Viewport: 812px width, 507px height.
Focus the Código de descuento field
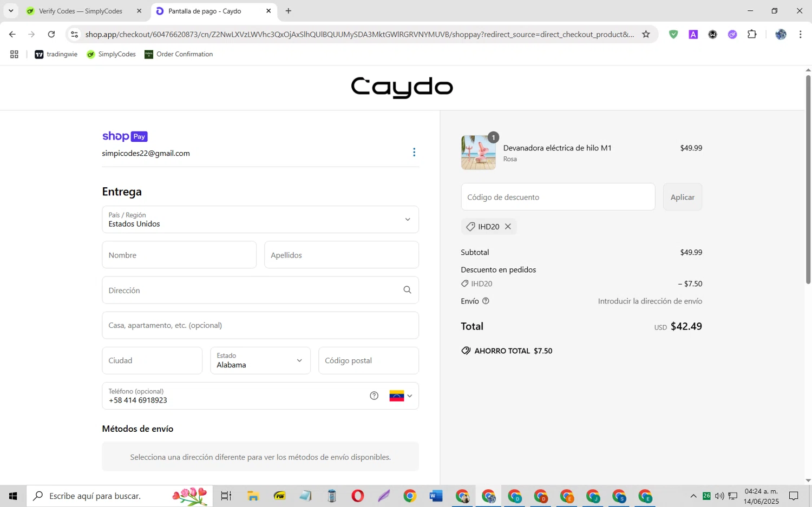(558, 197)
